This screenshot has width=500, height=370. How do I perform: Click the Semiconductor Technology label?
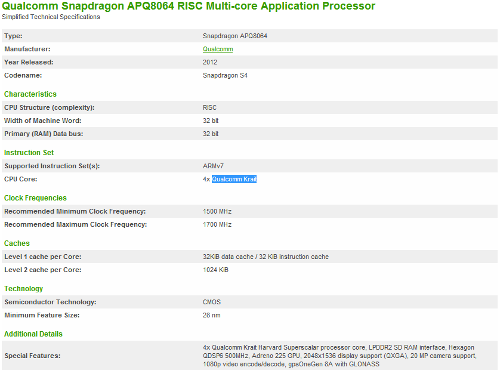coord(50,302)
